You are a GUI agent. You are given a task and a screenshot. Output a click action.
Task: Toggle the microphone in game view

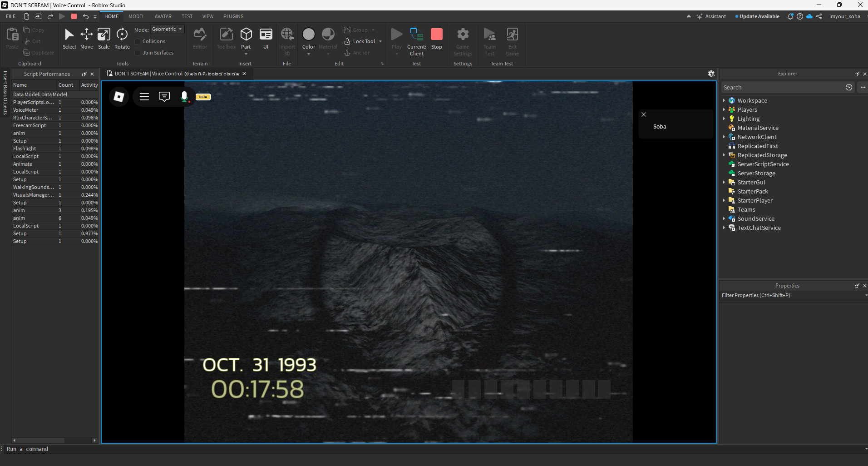[184, 97]
